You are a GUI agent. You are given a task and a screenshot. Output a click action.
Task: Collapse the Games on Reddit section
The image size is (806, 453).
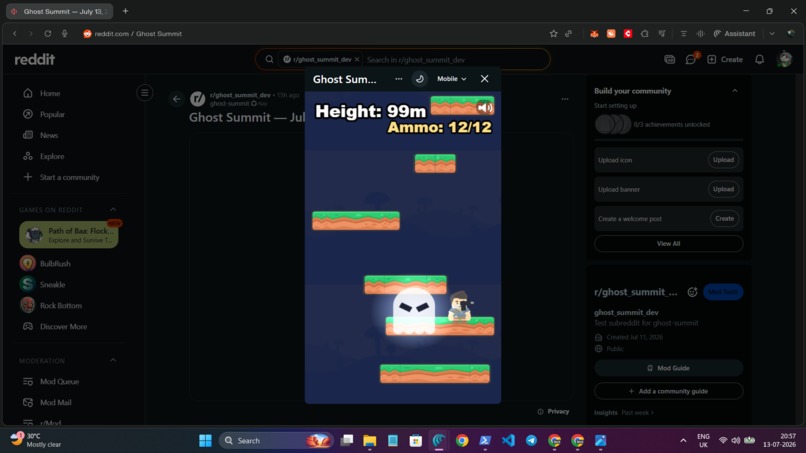[113, 210]
